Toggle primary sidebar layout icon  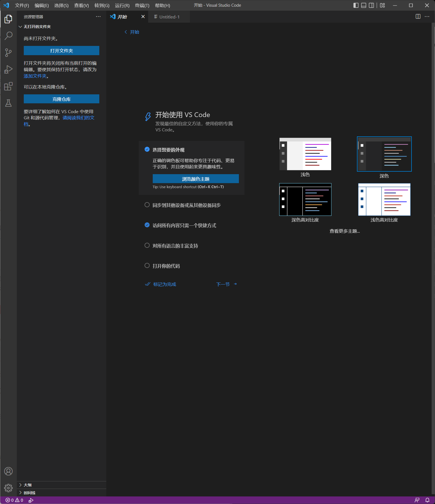(356, 5)
